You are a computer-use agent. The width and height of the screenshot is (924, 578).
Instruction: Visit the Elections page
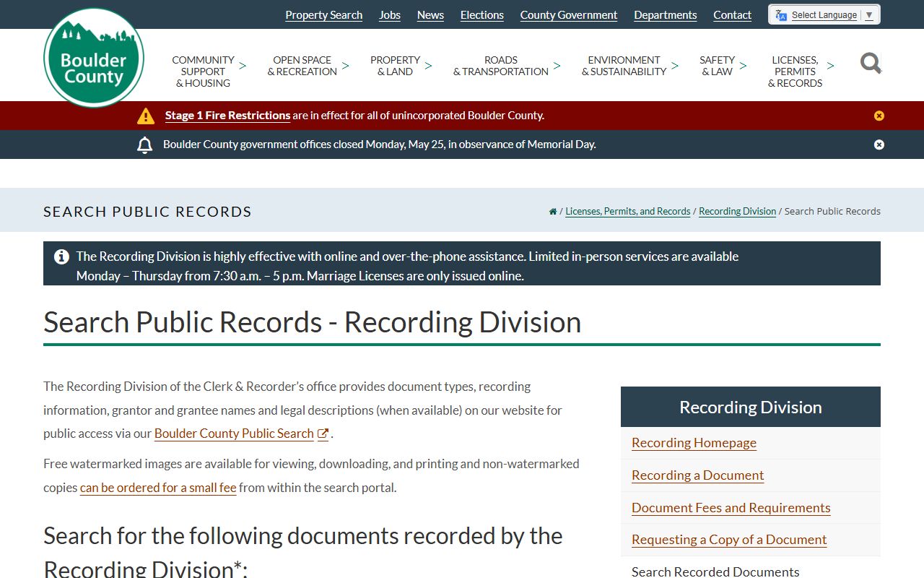tap(482, 14)
